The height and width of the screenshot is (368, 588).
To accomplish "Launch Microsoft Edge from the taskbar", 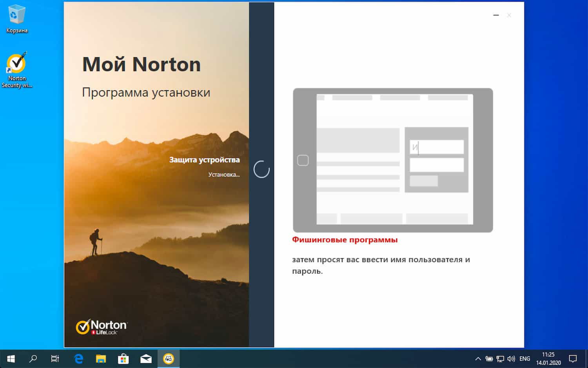I will (x=79, y=359).
